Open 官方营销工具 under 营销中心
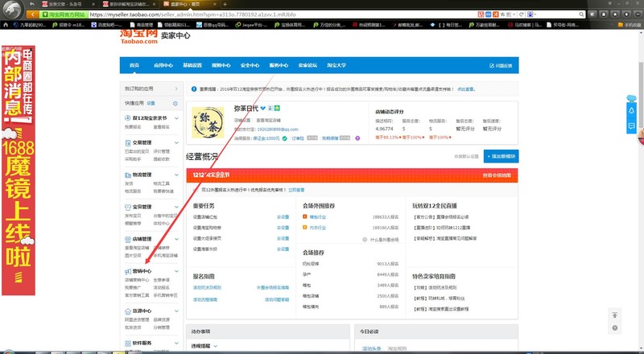The image size is (644, 354). (137, 296)
